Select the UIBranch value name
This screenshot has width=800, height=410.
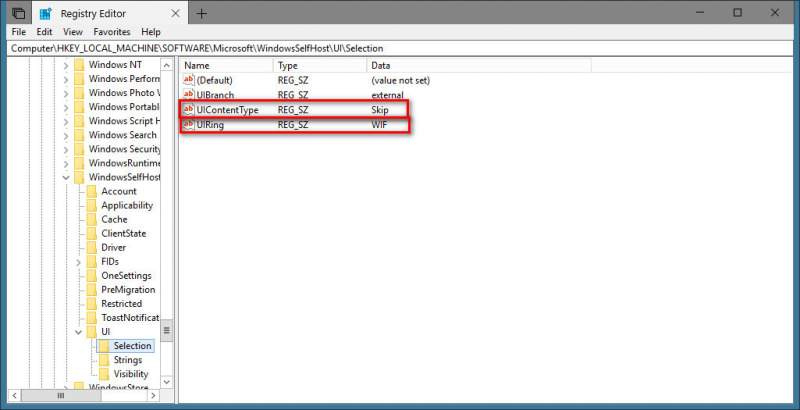pyautogui.click(x=215, y=95)
